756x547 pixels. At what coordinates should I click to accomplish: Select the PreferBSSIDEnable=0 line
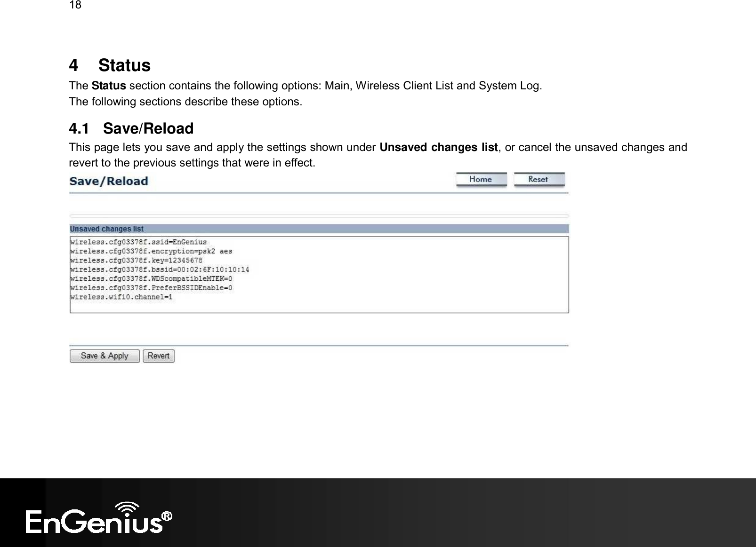(x=151, y=288)
